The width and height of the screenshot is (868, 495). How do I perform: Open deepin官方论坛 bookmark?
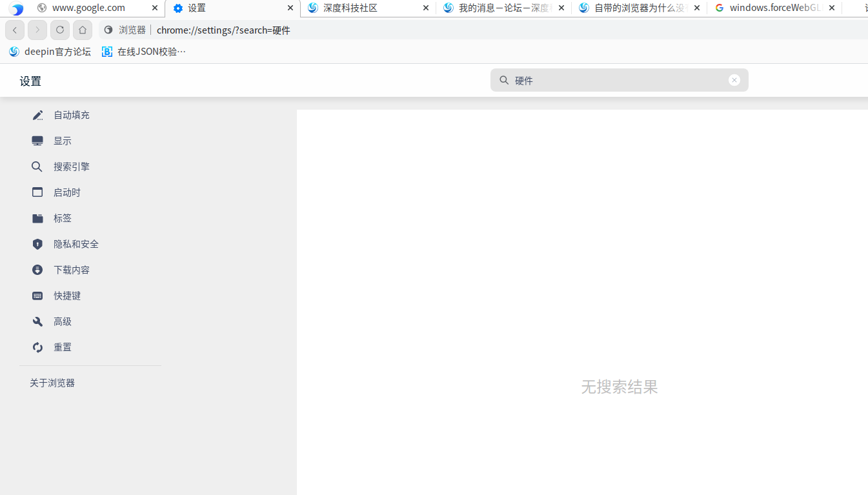point(50,52)
